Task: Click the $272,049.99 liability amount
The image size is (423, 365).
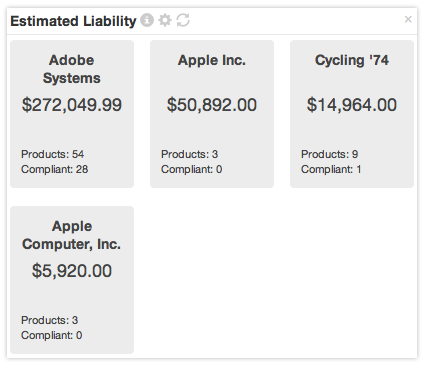Action: coord(72,105)
